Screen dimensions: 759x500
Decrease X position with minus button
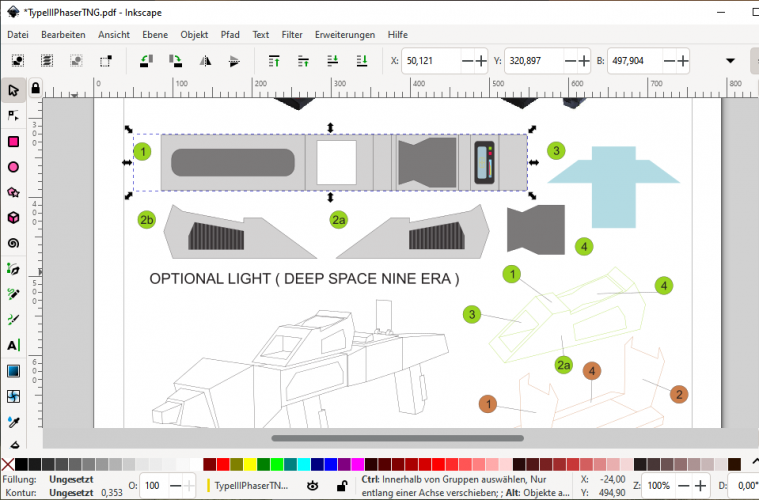467,61
